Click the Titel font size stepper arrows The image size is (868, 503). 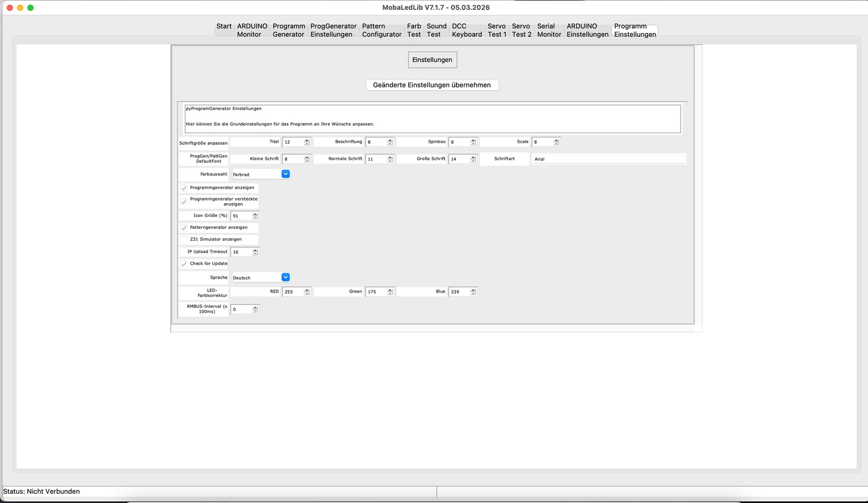click(x=307, y=142)
